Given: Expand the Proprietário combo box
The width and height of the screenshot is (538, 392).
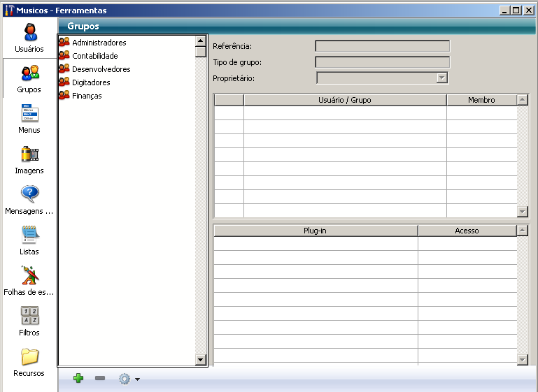Looking at the screenshot, I should [x=441, y=78].
